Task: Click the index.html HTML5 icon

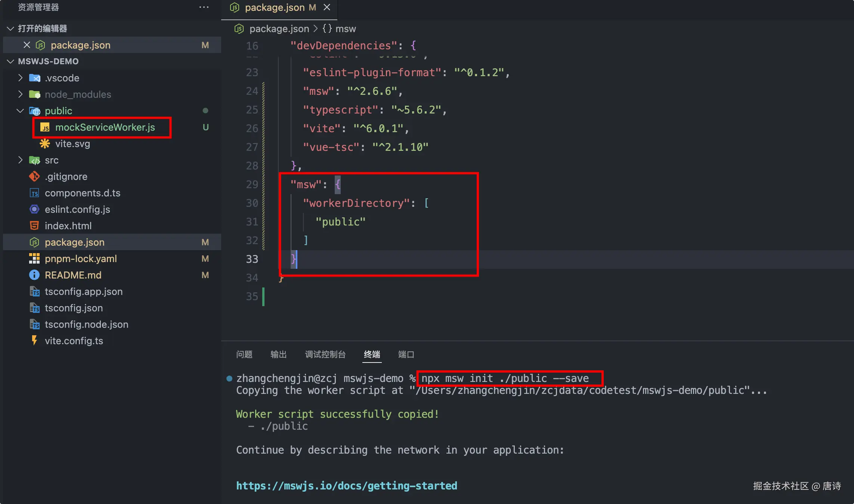Action: pos(34,226)
